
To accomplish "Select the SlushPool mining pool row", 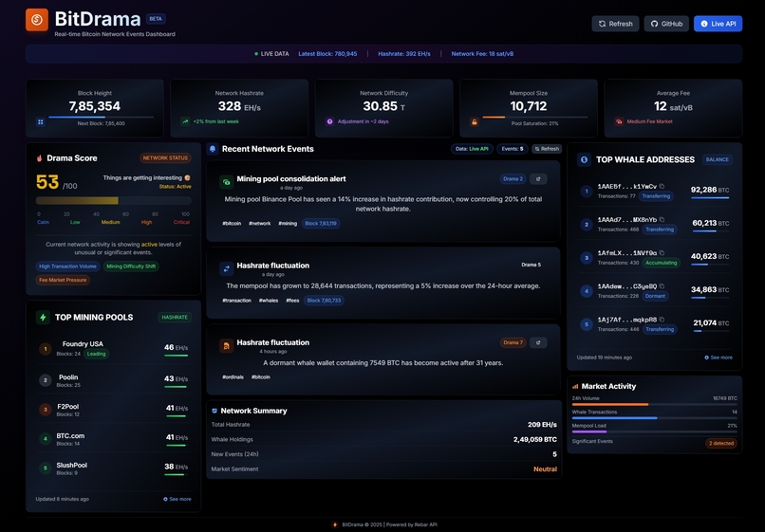I will tap(114, 468).
